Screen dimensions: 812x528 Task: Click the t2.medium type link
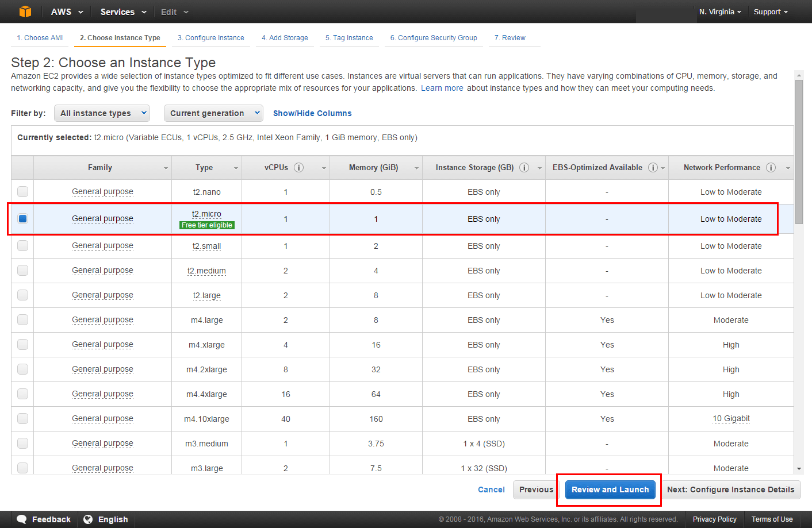[x=206, y=271]
